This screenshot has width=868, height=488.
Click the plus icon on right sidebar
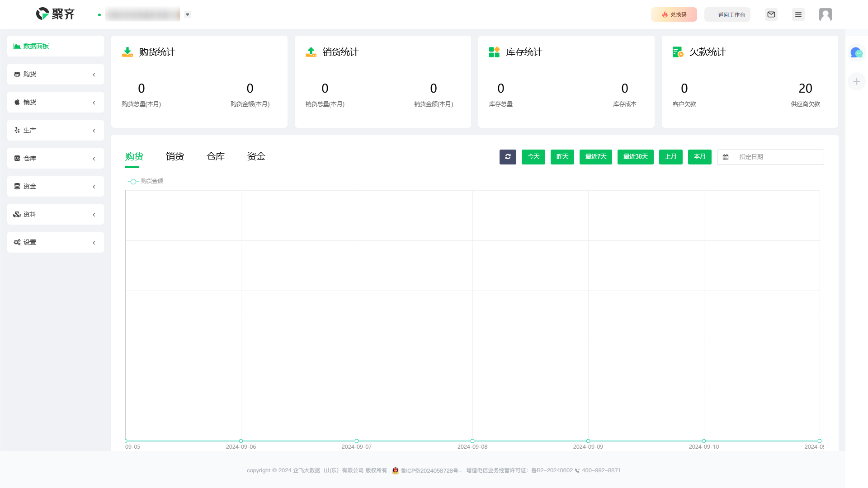[x=856, y=81]
